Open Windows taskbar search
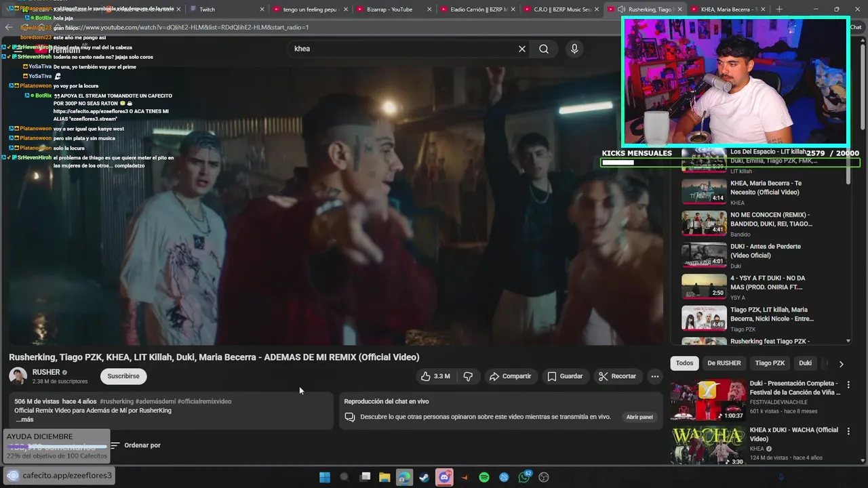The image size is (868, 488). click(x=344, y=477)
